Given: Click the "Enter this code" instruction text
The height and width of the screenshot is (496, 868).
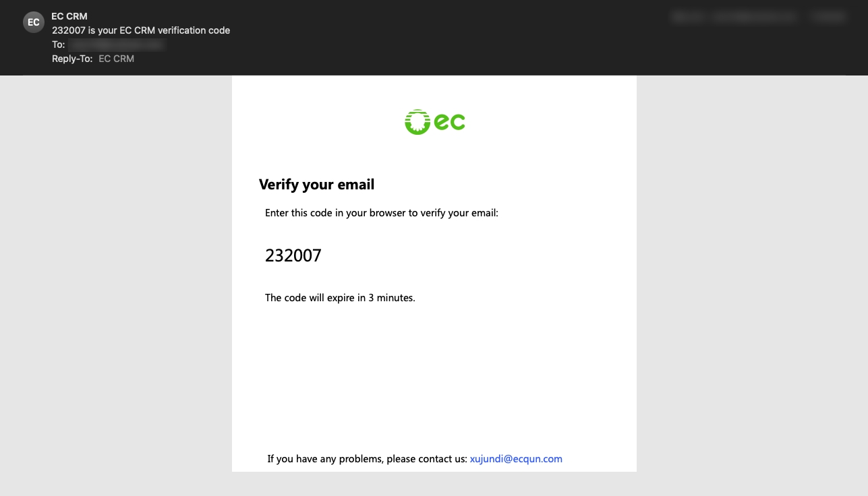Looking at the screenshot, I should pyautogui.click(x=381, y=213).
